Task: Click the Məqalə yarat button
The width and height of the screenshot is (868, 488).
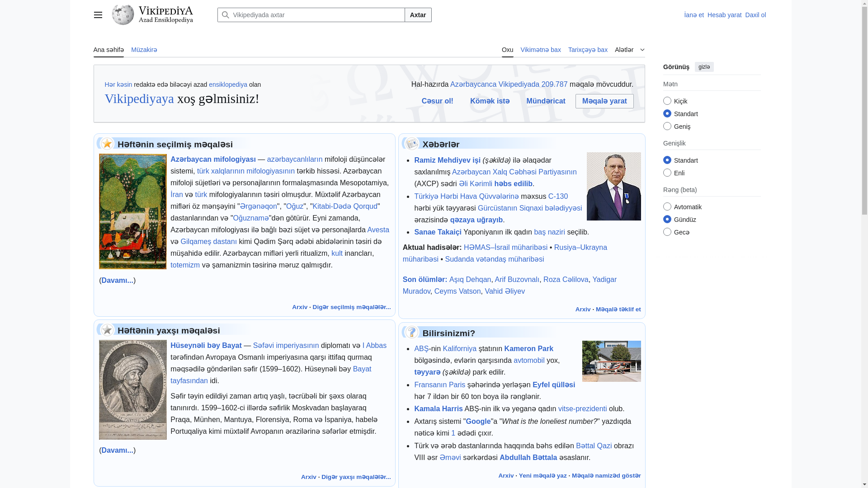Action: (x=604, y=101)
